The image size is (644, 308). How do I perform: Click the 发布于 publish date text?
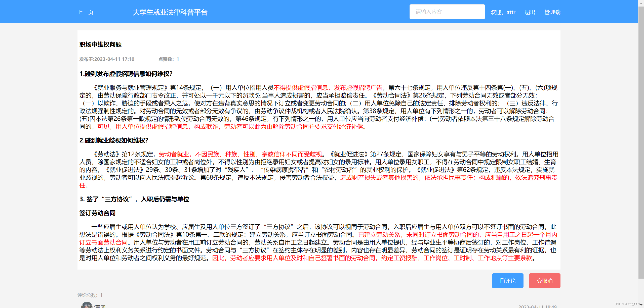[x=107, y=59]
